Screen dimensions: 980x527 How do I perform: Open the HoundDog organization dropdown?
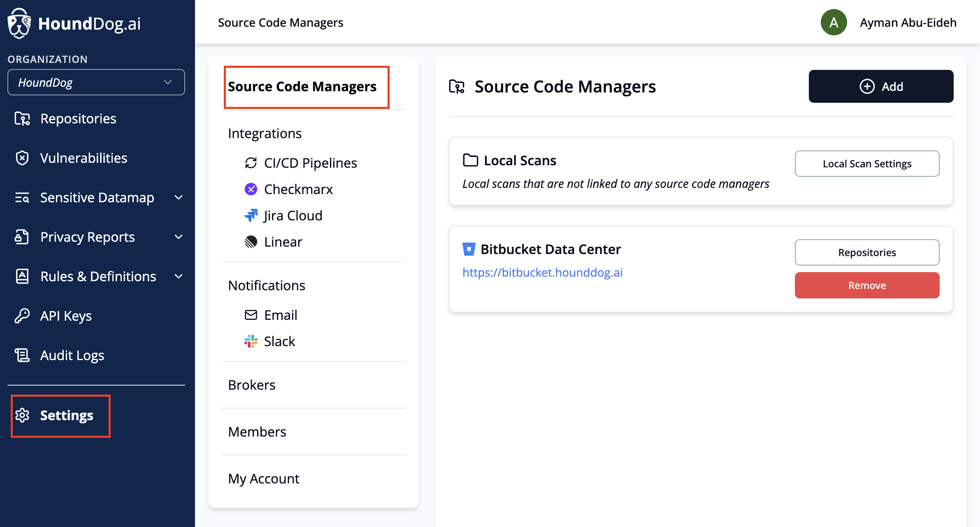point(96,83)
